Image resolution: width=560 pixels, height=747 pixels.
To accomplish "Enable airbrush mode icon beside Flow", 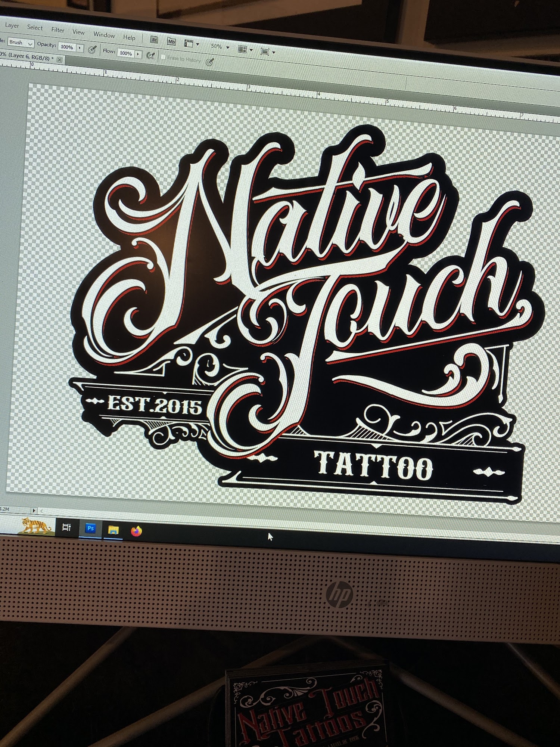I will point(150,55).
